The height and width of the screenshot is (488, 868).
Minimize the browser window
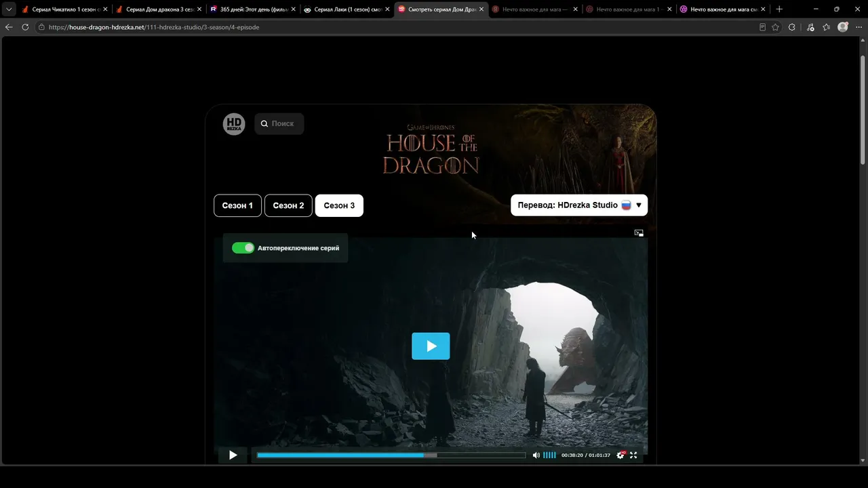(x=815, y=9)
